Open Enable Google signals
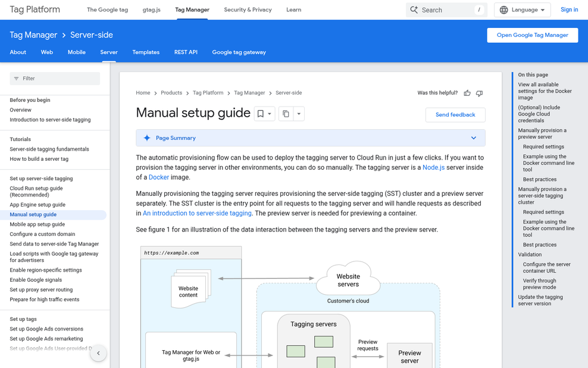The width and height of the screenshot is (588, 368). pos(36,280)
